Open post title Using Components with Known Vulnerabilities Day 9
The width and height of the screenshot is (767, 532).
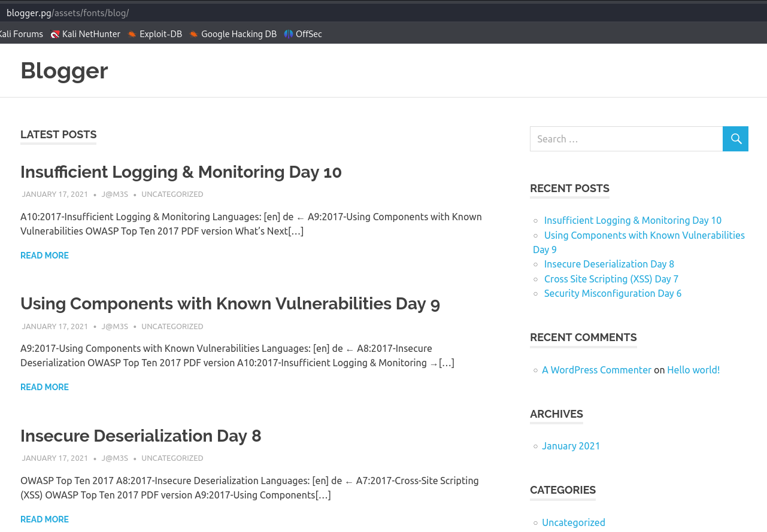pos(230,303)
